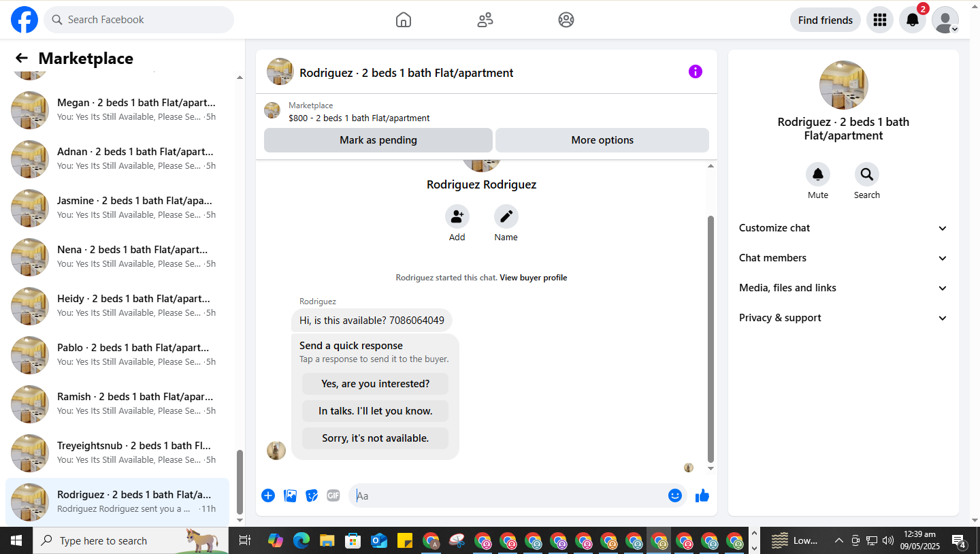Send quick response "Yes, are you interested?"
The height and width of the screenshot is (554, 980).
(376, 384)
